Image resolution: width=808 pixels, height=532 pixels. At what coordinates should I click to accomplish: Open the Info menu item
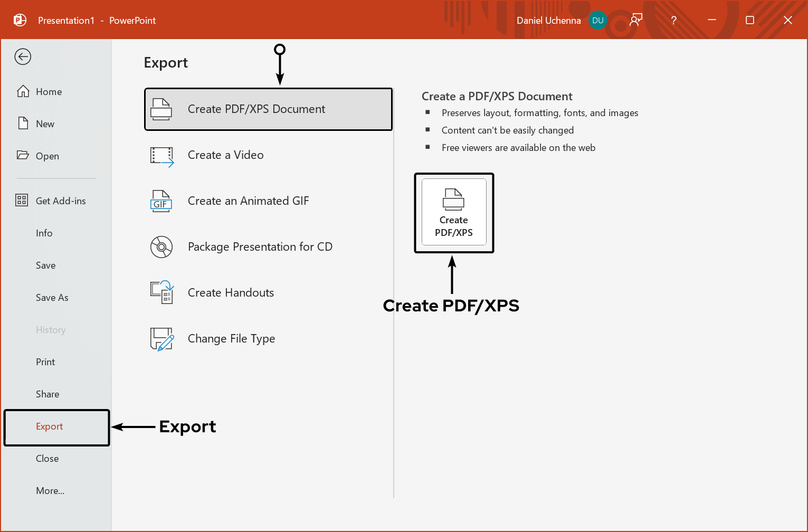coord(44,233)
